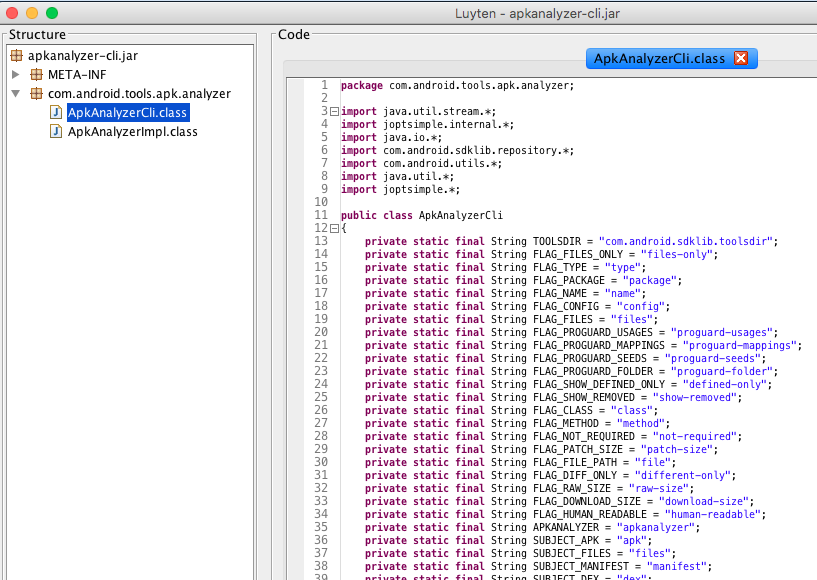Screen dimensions: 817x580
Task: Click the ApkAnalyzerCli.class file icon in tree
Action: click(56, 112)
